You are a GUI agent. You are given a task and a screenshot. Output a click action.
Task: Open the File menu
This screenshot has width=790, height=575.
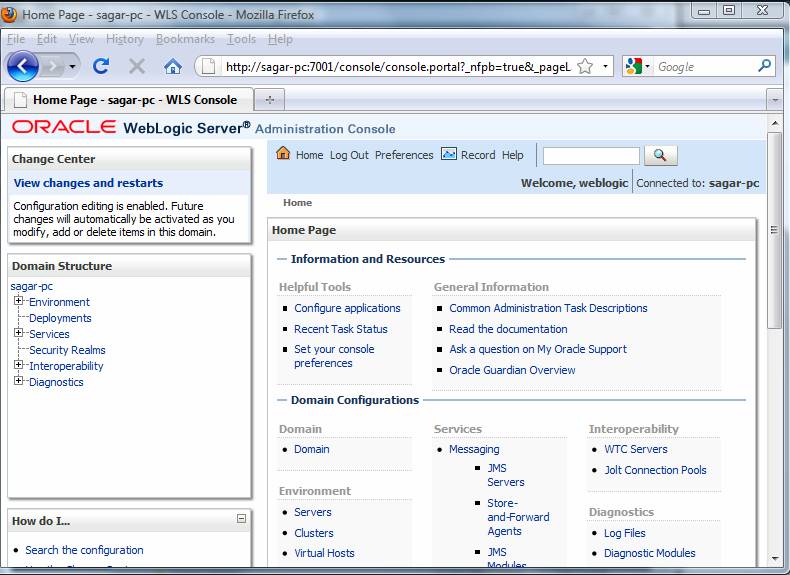pyautogui.click(x=16, y=39)
